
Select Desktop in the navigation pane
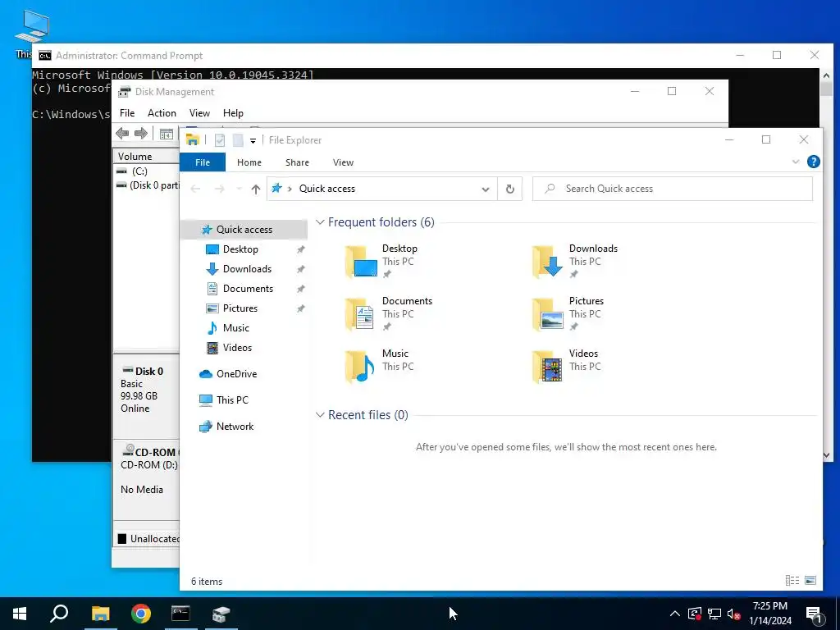240,249
